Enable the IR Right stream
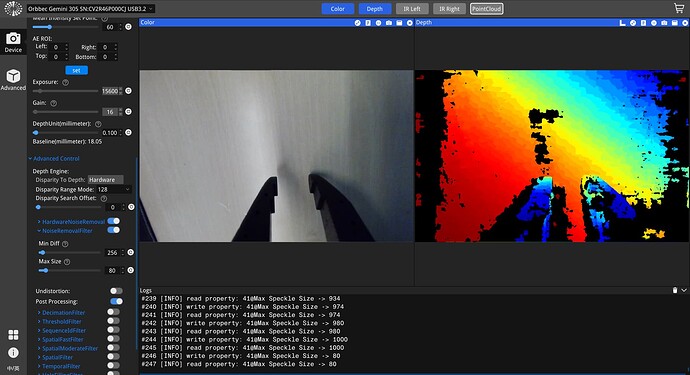 (x=449, y=9)
